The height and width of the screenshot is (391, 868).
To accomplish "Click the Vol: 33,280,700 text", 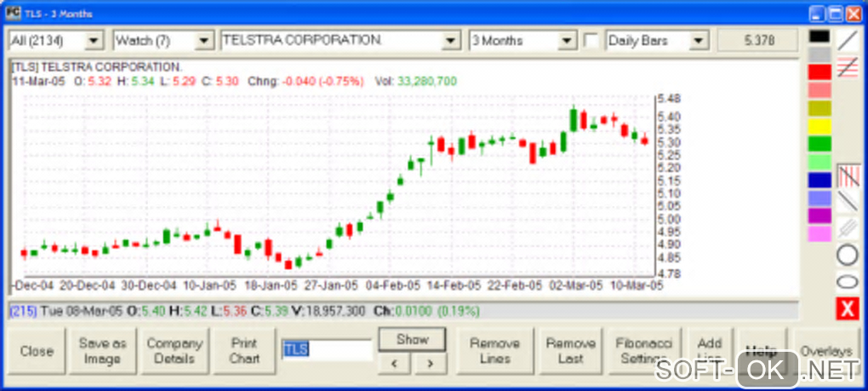I will point(416,82).
